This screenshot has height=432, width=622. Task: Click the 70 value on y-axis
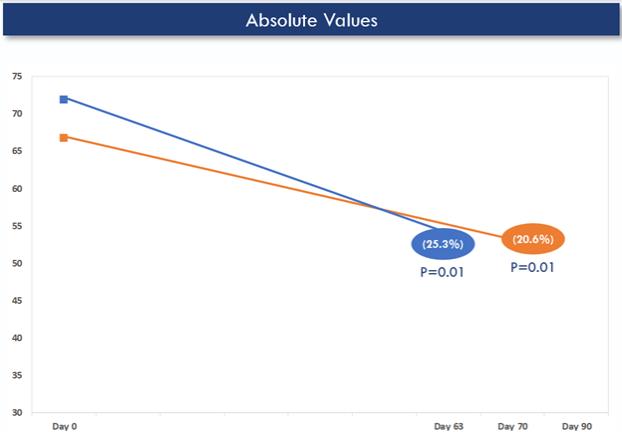click(17, 113)
